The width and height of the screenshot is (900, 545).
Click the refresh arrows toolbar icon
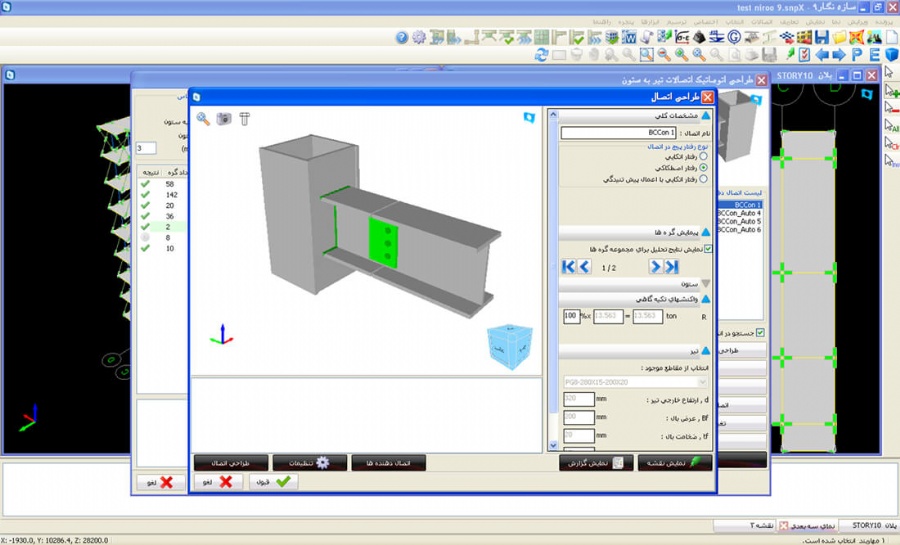tap(542, 55)
